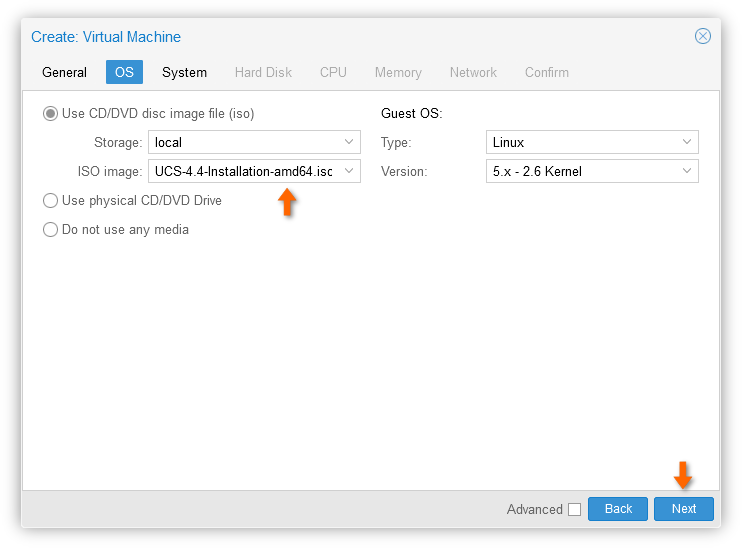
Task: Expand the ISO image dropdown arrow
Action: (x=349, y=171)
